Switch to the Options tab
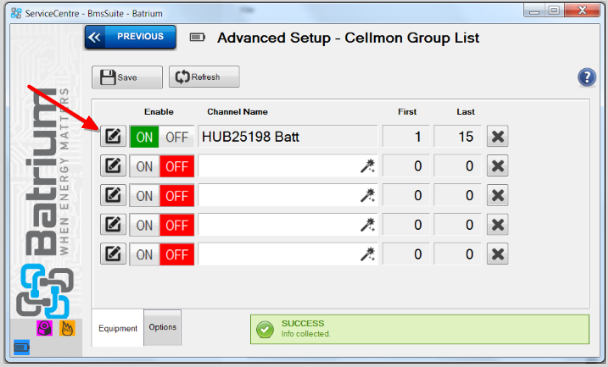This screenshot has width=608, height=367. 162,327
